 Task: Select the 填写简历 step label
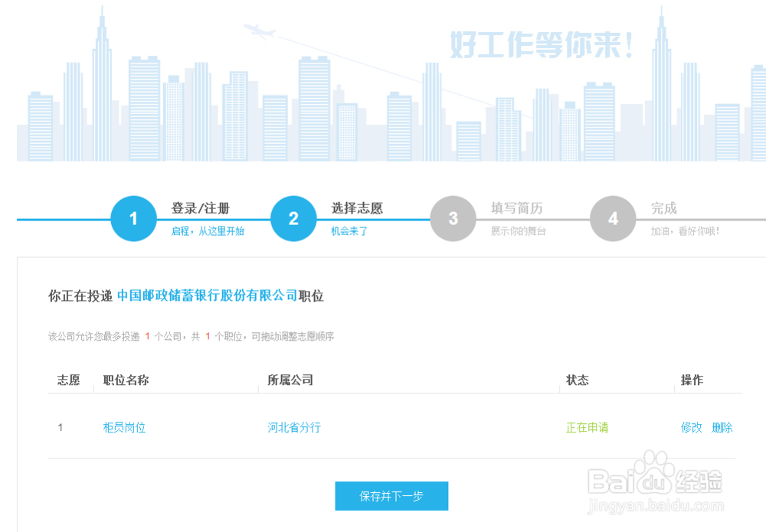tap(516, 208)
